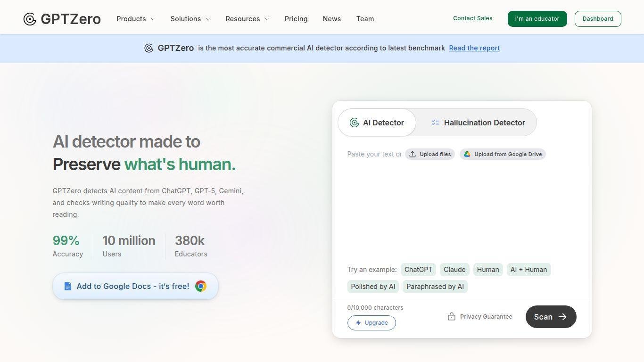Image resolution: width=644 pixels, height=362 pixels.
Task: Expand the Products dropdown menu
Action: (x=136, y=19)
